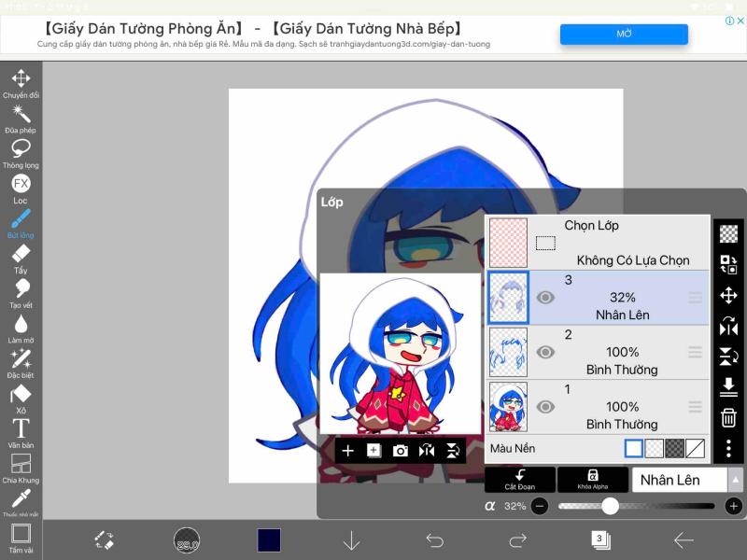Hide layer 3 using its eye icon

click(546, 298)
